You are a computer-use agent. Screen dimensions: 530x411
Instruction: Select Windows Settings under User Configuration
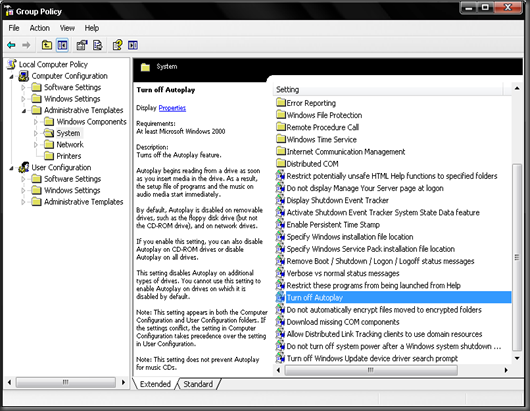pyautogui.click(x=72, y=190)
